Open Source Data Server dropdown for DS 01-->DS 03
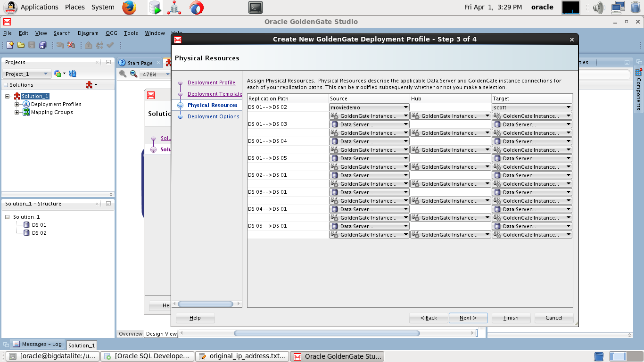 (x=369, y=124)
